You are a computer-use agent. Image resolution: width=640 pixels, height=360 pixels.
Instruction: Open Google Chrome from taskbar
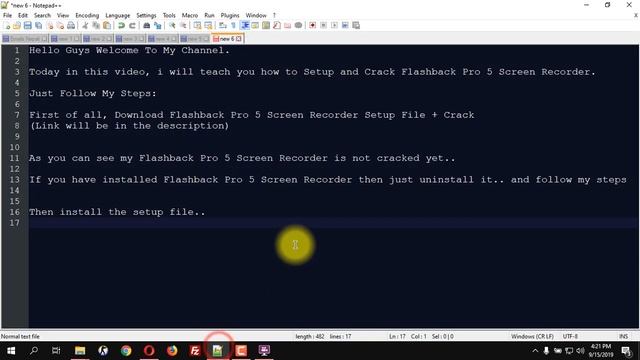point(126,351)
